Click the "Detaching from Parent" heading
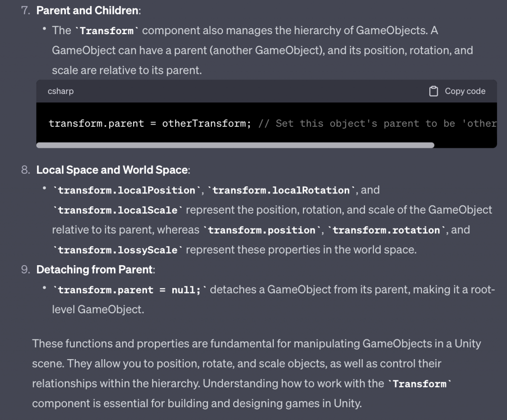 pos(94,270)
